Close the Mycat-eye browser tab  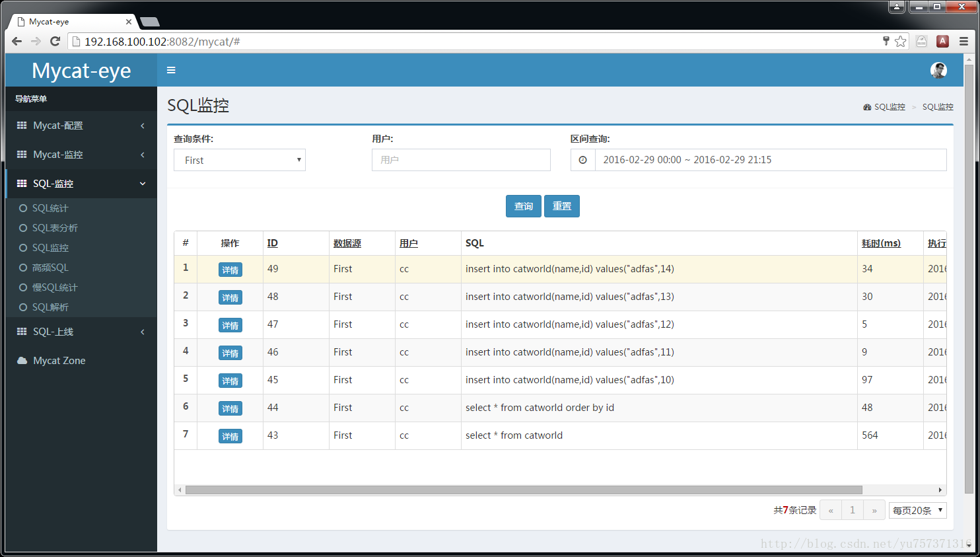point(129,22)
